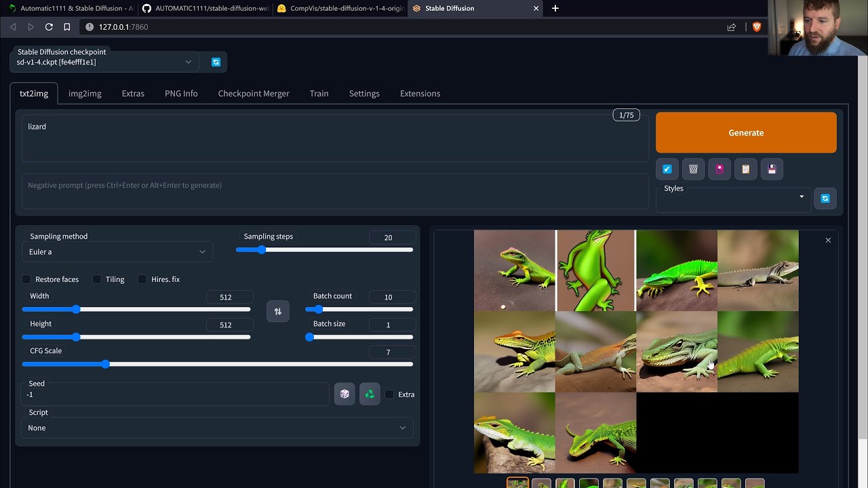Open the Checkpoint Merger tab
The height and width of the screenshot is (488, 868).
click(254, 94)
